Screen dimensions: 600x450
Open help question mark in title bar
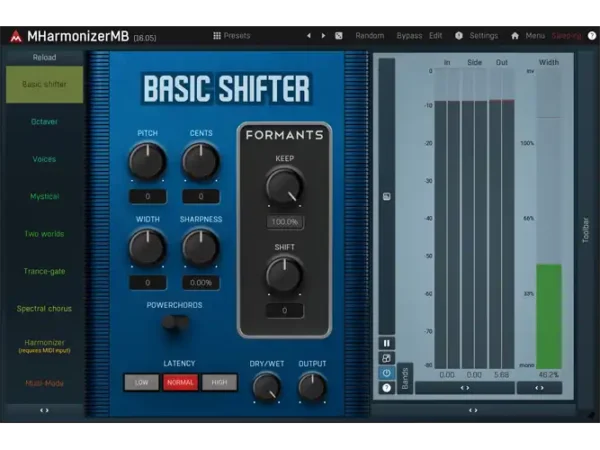click(x=592, y=36)
